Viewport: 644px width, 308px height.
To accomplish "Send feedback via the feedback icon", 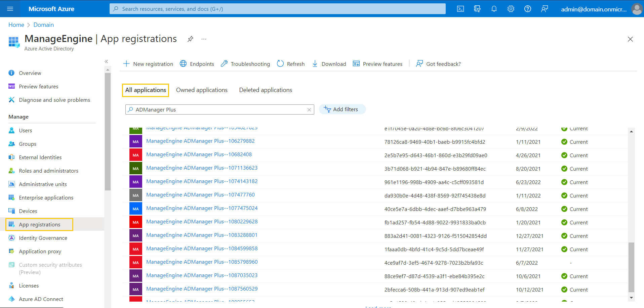I will tap(545, 9).
